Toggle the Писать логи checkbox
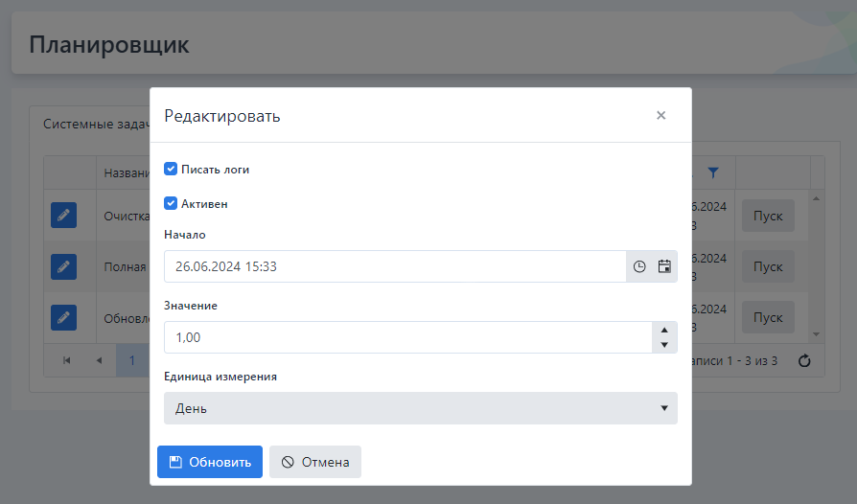 click(x=171, y=169)
